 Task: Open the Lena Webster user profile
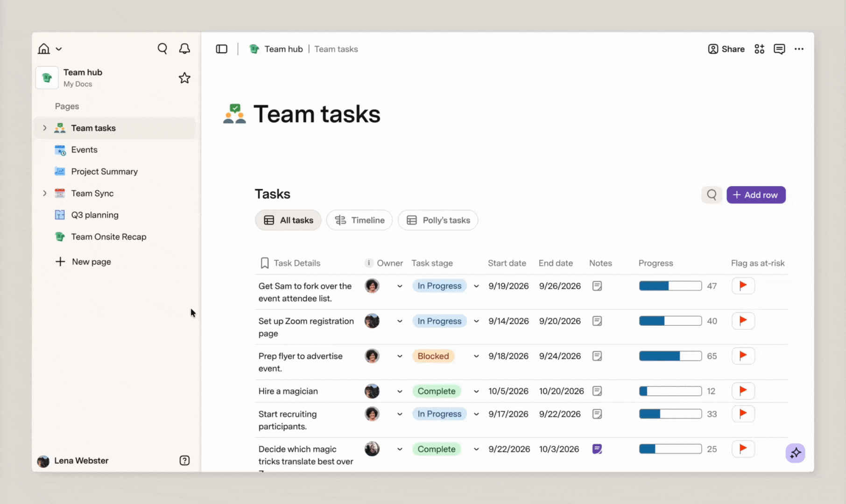tap(73, 461)
